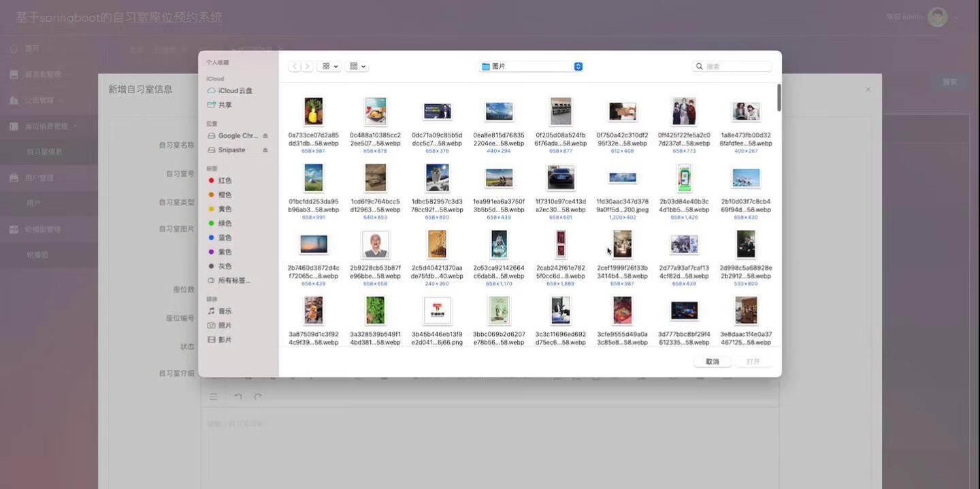The height and width of the screenshot is (489, 980).
Task: Select image 1dbc582957c3d3 thumbnail
Action: (437, 178)
